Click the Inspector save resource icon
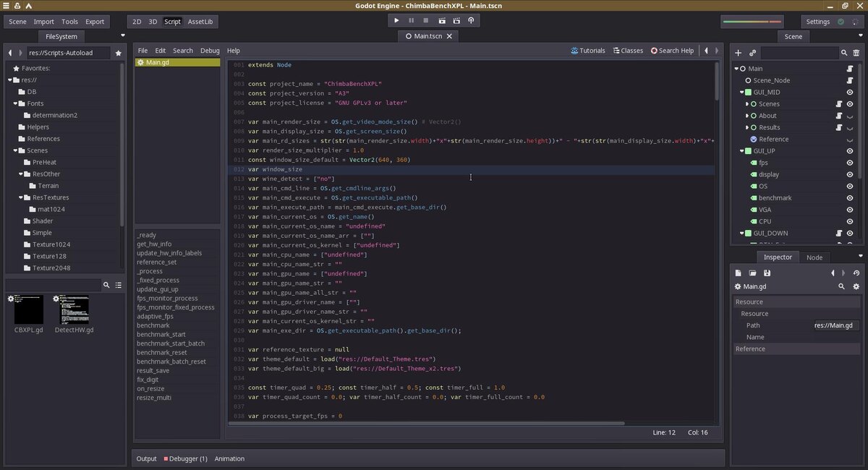The height and width of the screenshot is (470, 868). [x=767, y=273]
